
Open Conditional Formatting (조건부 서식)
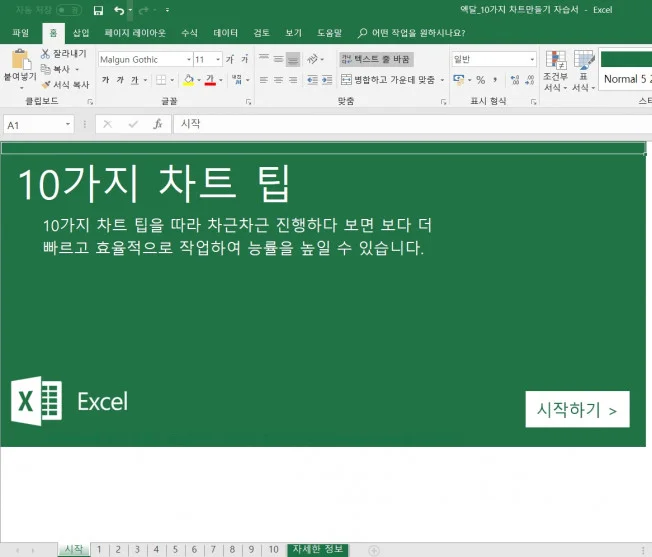555,71
